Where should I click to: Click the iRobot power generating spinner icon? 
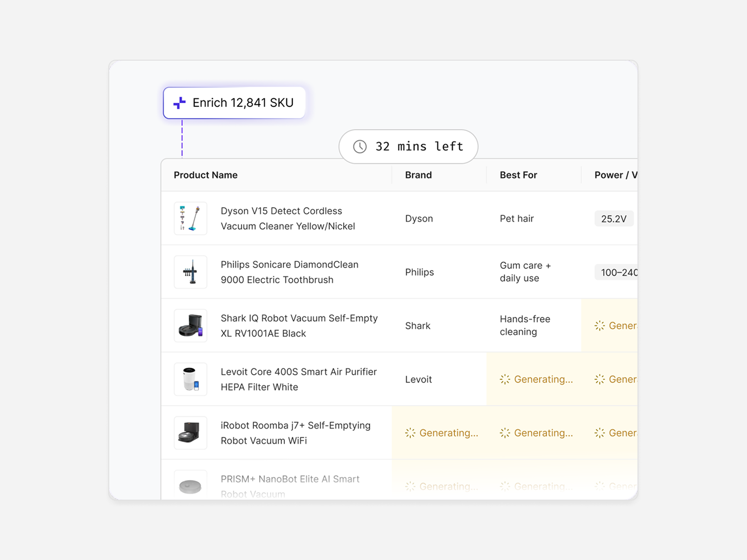click(x=599, y=433)
